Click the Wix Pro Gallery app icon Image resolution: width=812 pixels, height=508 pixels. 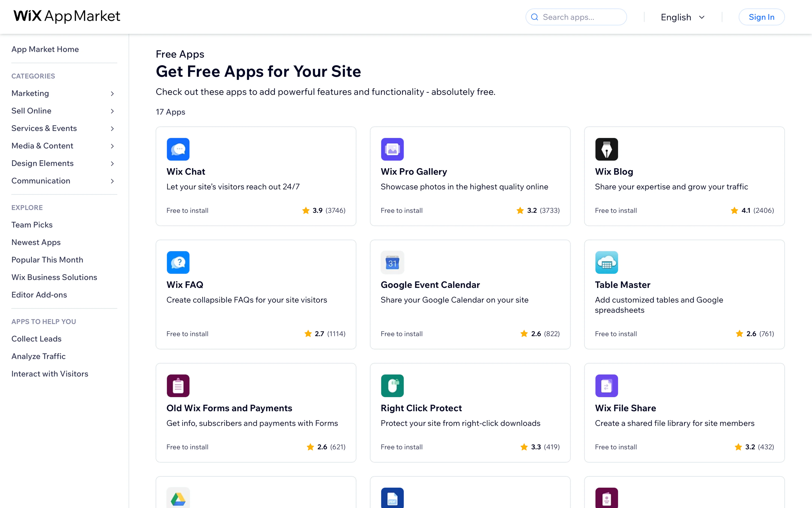tap(392, 149)
